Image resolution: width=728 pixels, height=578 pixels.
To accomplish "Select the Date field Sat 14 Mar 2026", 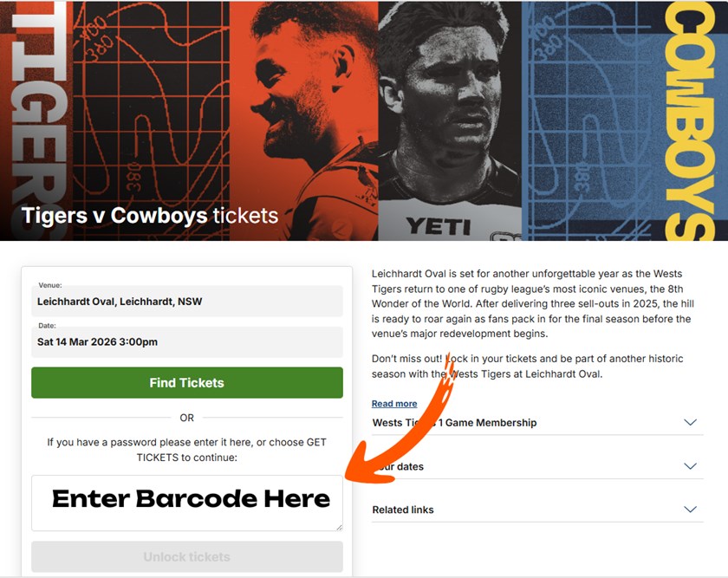I will click(186, 341).
